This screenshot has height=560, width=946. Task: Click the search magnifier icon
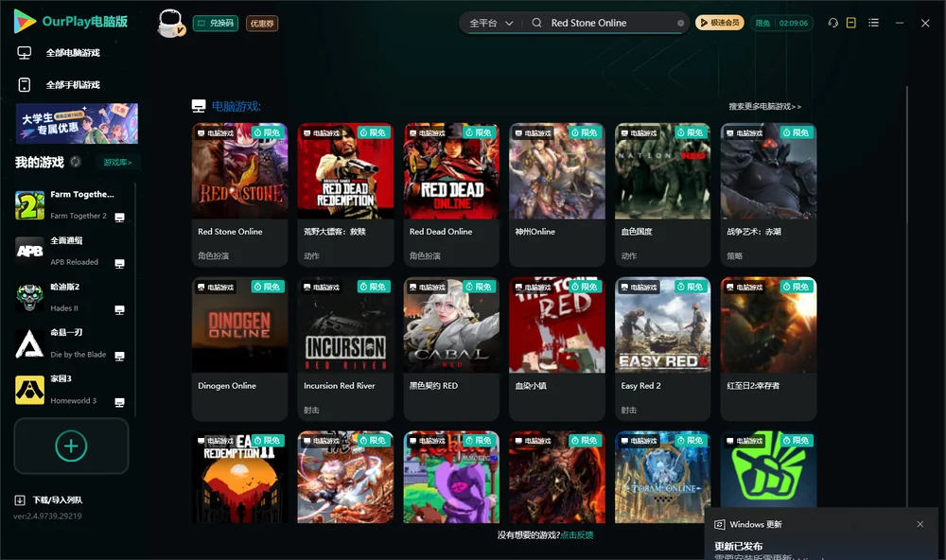[x=536, y=23]
